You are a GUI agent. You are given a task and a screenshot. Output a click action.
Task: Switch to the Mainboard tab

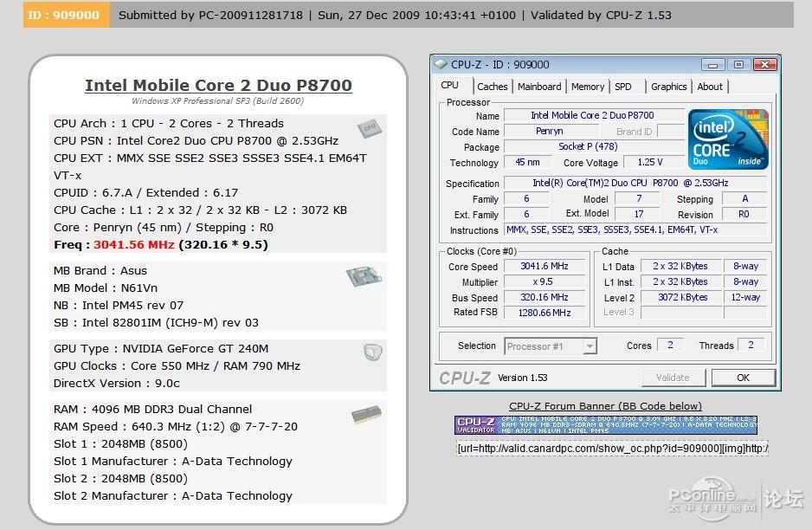tap(539, 87)
